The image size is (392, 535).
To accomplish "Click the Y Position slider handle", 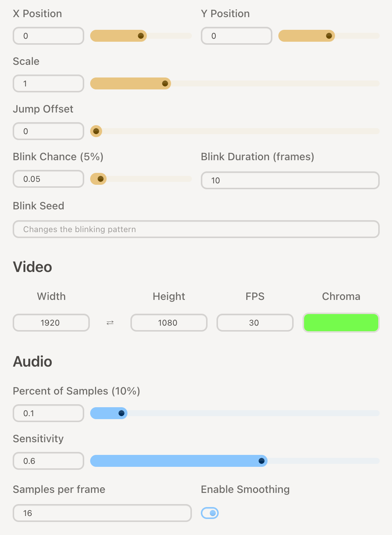I will [329, 36].
